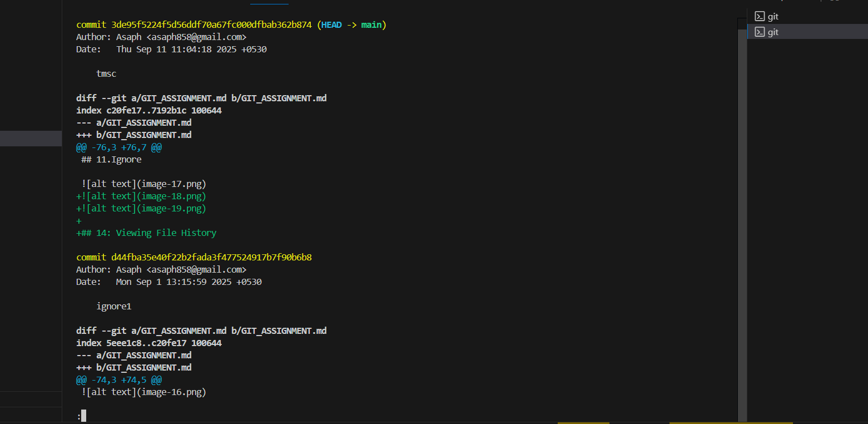This screenshot has width=868, height=424.
Task: Click the terminal's vertical scrollbar thumb
Action: coord(742,223)
